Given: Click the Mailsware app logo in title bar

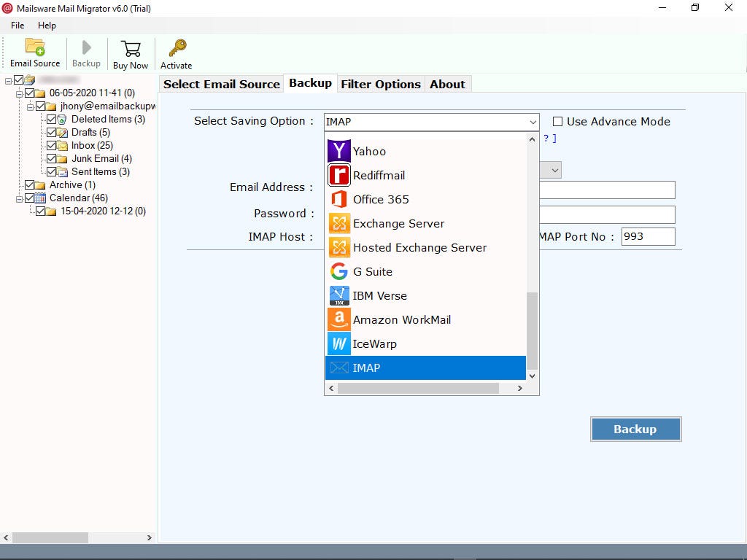Looking at the screenshot, I should click(x=7, y=8).
